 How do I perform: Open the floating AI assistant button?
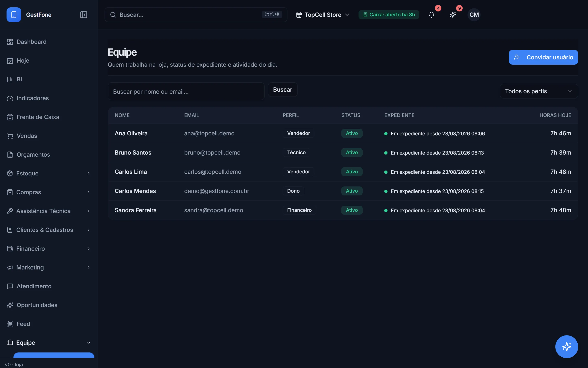pos(566,347)
